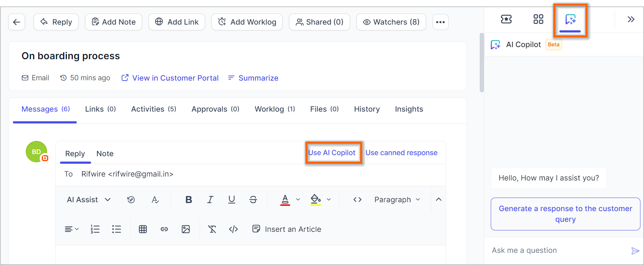Screen dimensions: 644x265
Task: View Watchers (8)
Action: [391, 22]
